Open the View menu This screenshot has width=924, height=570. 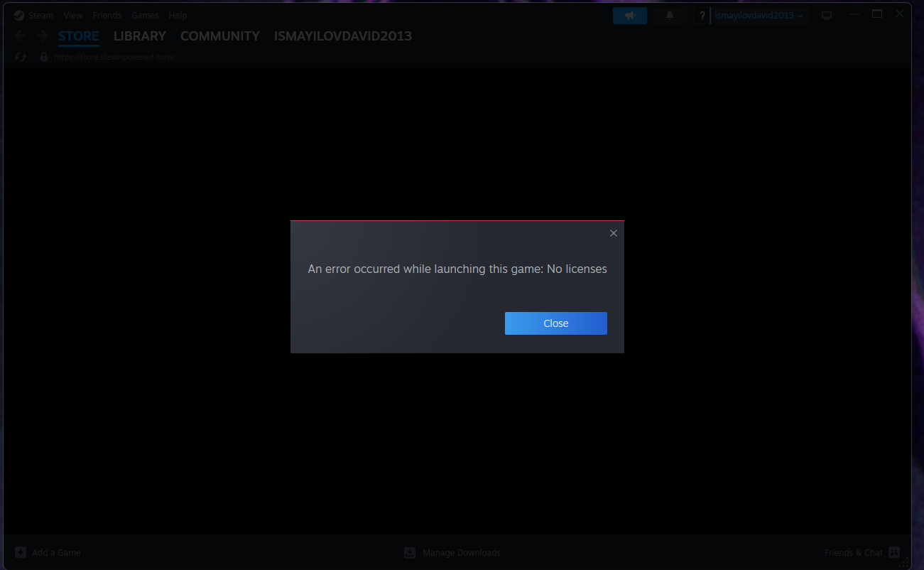point(73,15)
